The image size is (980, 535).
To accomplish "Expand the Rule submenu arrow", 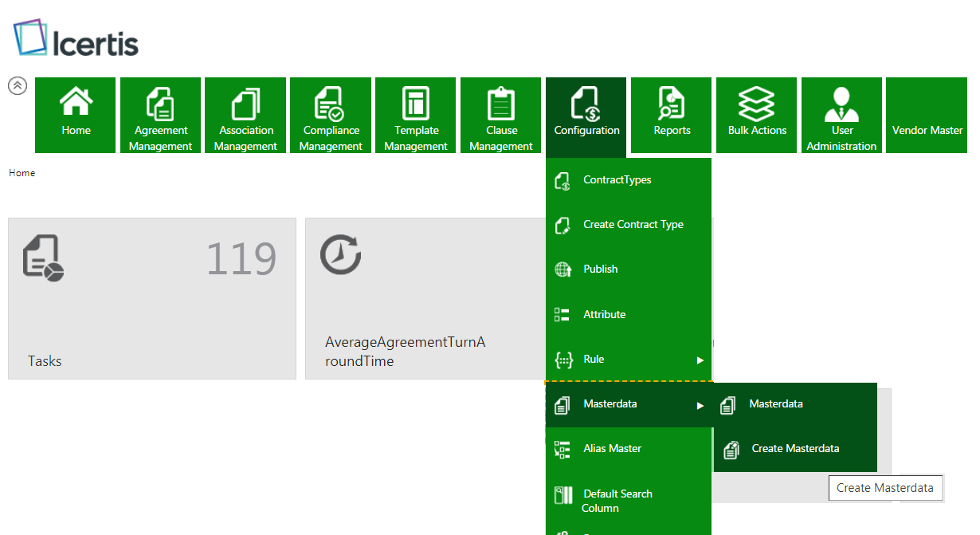I will click(700, 360).
